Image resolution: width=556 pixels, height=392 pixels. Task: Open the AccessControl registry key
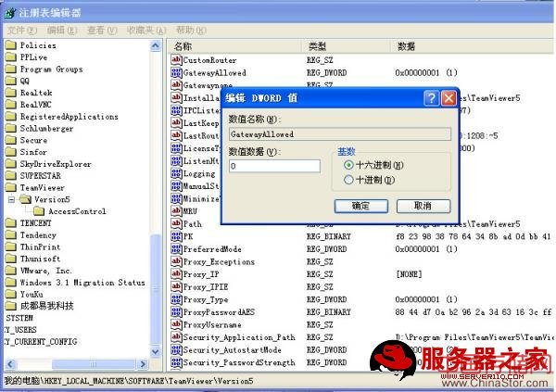click(x=76, y=211)
